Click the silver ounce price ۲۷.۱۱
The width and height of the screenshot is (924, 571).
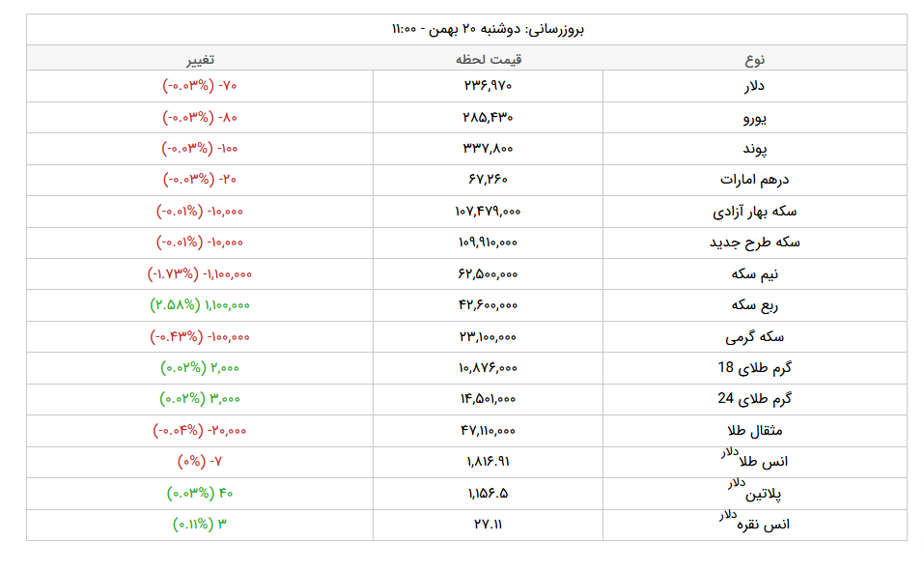click(488, 524)
